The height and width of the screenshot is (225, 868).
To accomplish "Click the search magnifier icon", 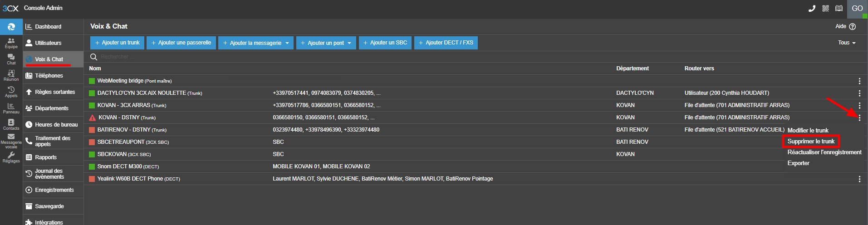I will (x=94, y=57).
